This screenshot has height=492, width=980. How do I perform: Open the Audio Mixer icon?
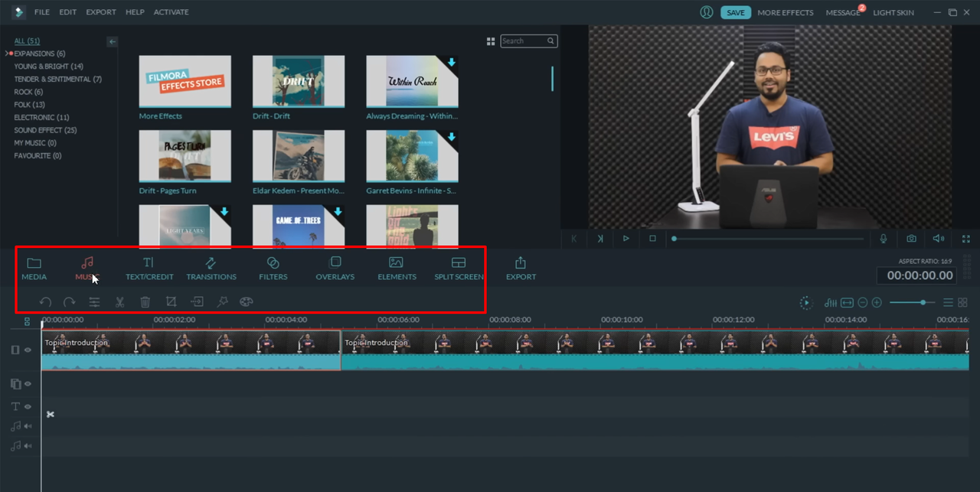831,303
